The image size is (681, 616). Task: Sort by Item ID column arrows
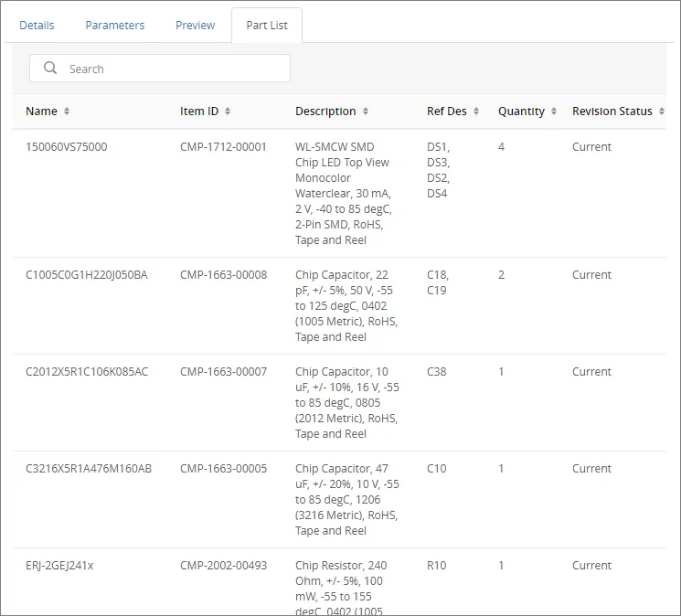[228, 112]
